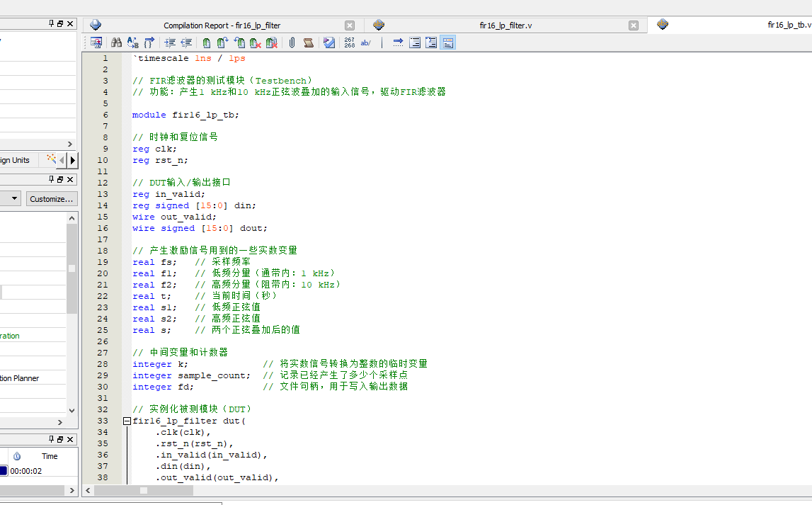Click the editor horizontal scrollbar thumb
The height and width of the screenshot is (505, 812).
click(x=144, y=490)
